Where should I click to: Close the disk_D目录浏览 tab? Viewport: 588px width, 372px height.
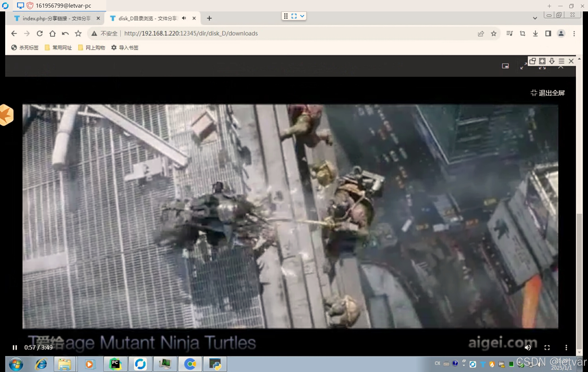tap(194, 18)
